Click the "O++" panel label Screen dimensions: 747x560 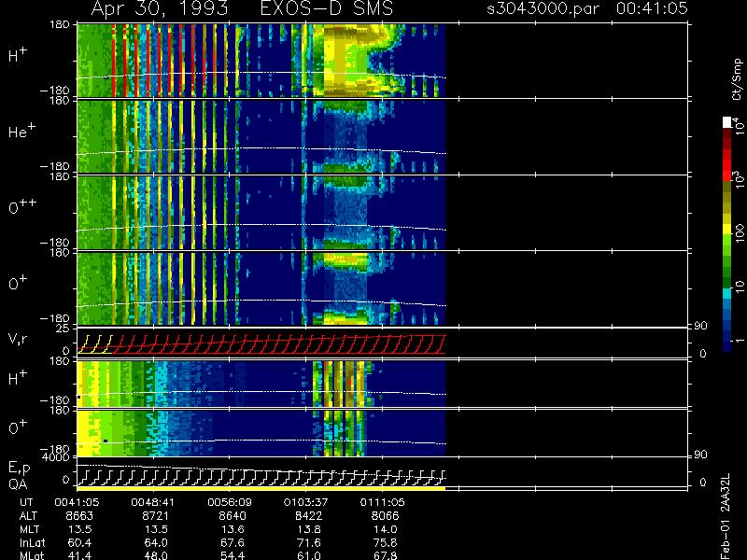click(x=22, y=206)
